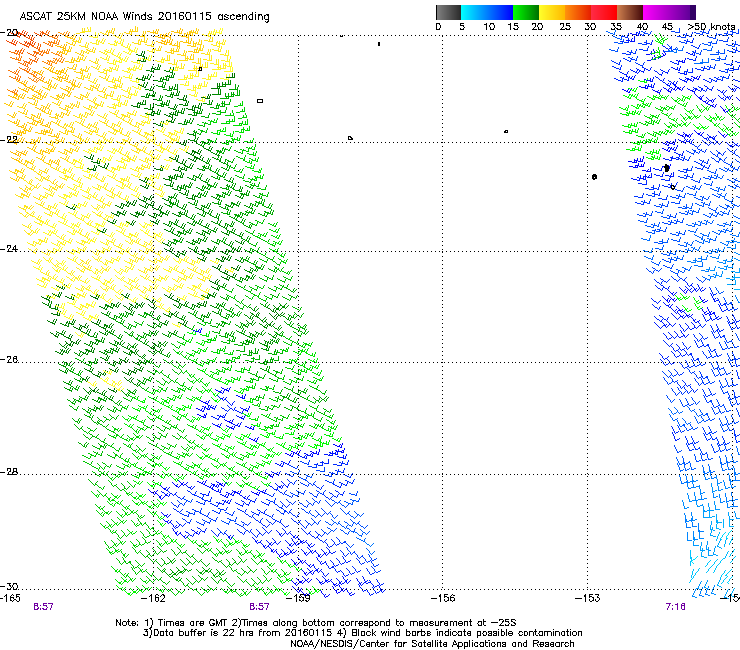
Task: Click the -159 longitude axis label
Action: coord(299,598)
